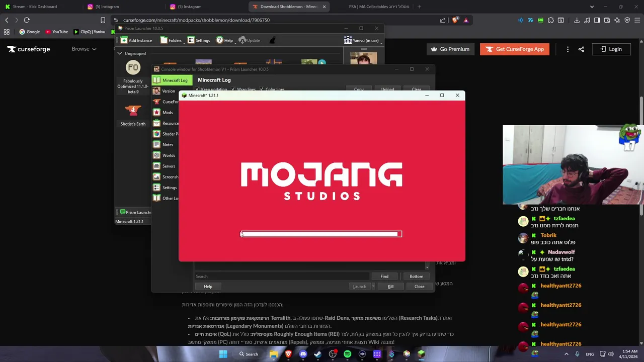644x362 pixels.
Task: Open Other Logs page in console sidebar
Action: pyautogui.click(x=166, y=198)
